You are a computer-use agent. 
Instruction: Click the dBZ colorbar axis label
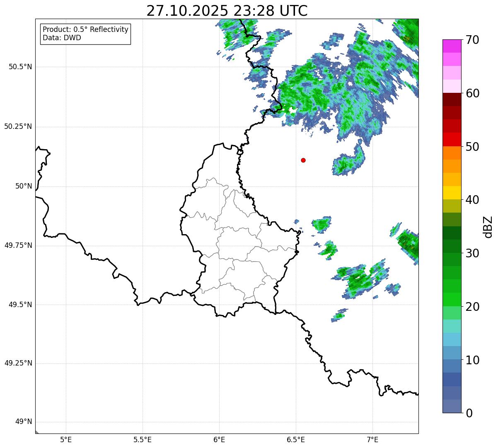tap(488, 227)
